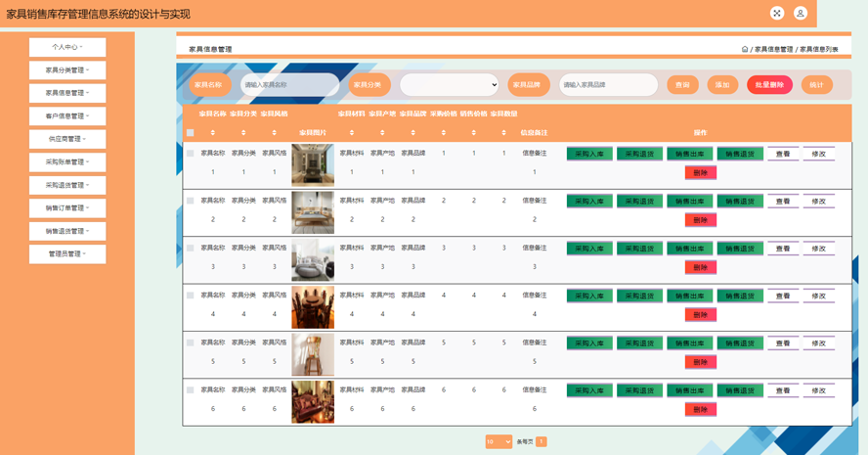The height and width of the screenshot is (455, 868).
Task: Click 采购入库 for furniture row 2
Action: pos(589,202)
